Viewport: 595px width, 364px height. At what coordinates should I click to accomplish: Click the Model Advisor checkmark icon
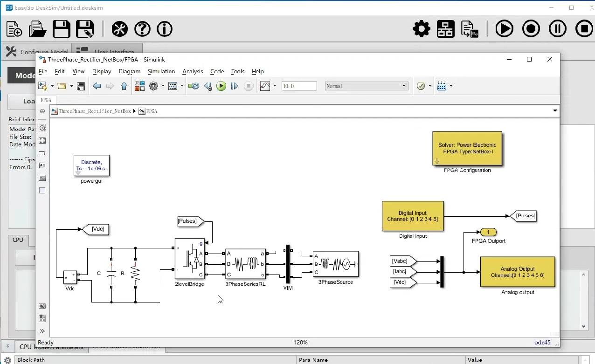421,86
